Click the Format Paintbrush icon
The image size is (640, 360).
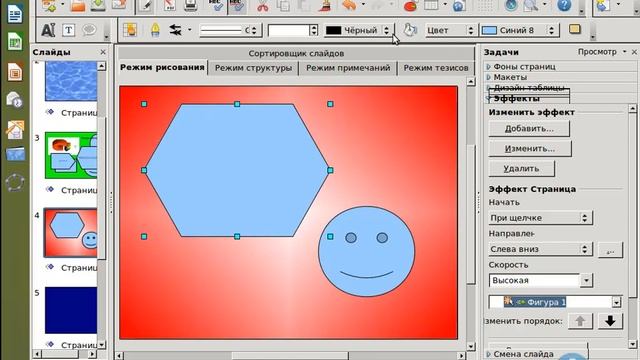pos(324,6)
